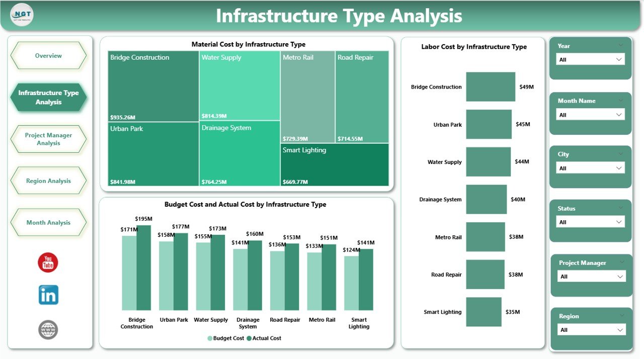The image size is (644, 359).
Task: Open the Month Name dropdown
Action: tap(619, 114)
